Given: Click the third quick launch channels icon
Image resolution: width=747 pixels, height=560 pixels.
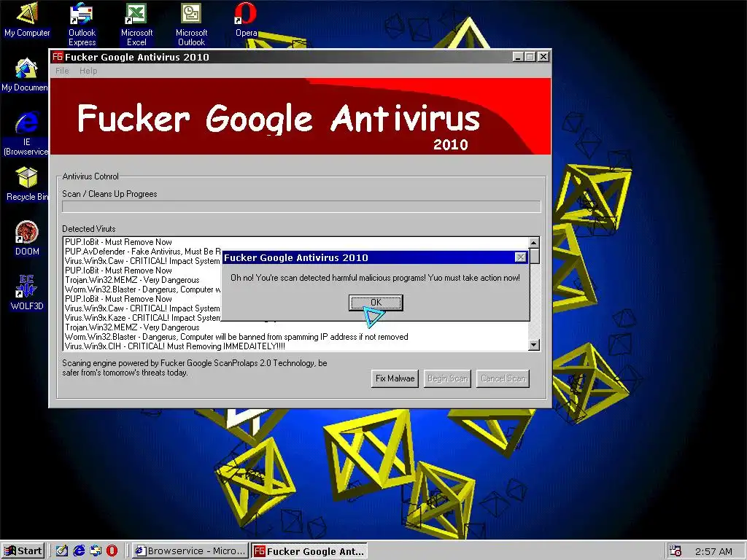Looking at the screenshot, I should (96, 551).
